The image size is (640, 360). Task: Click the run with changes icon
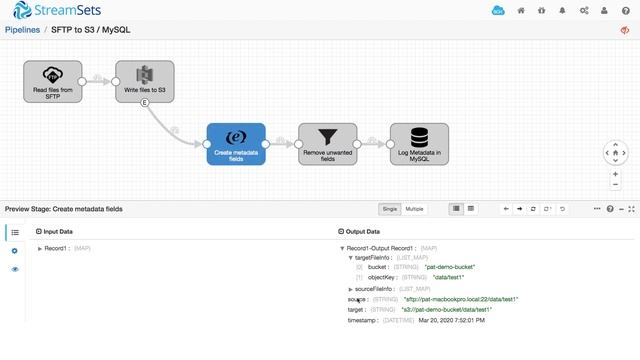tap(547, 209)
